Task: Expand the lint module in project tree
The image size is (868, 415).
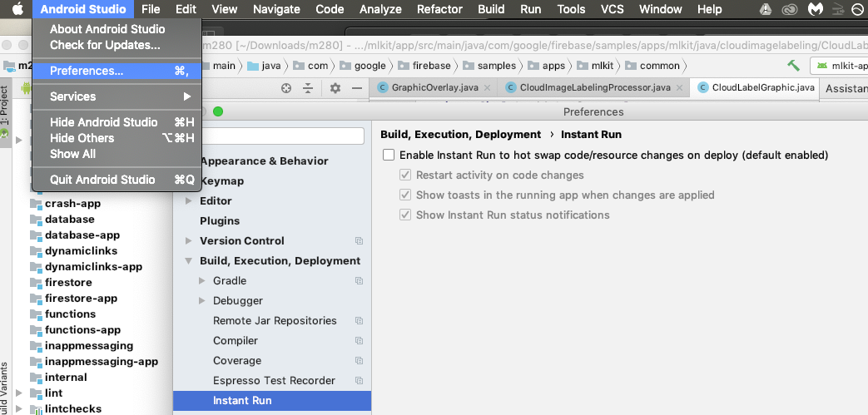Action: point(18,393)
